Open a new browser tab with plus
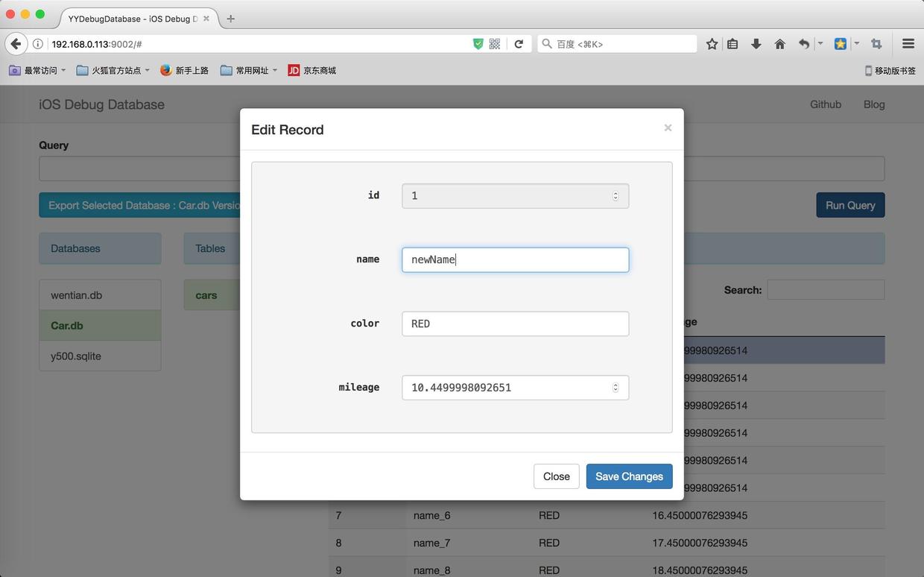 point(230,19)
